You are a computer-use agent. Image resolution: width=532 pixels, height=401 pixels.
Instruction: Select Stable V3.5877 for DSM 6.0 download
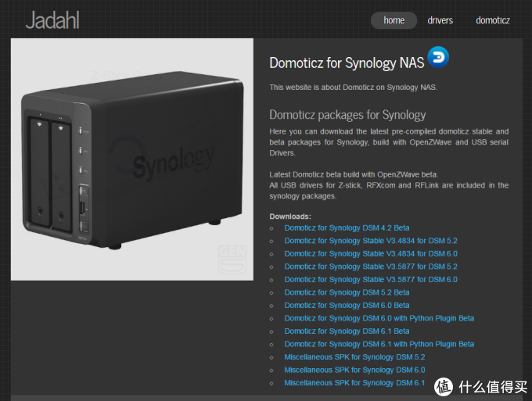pos(370,280)
